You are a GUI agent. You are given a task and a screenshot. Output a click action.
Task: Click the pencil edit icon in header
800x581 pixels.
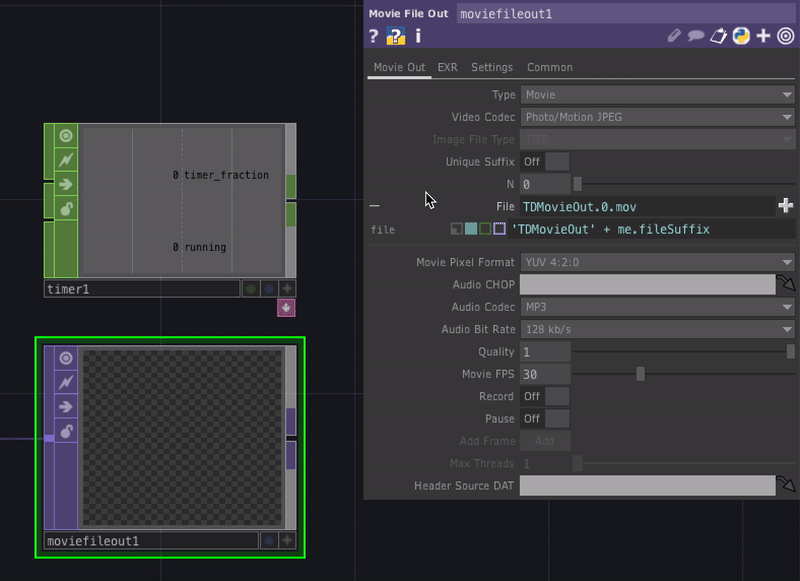tap(674, 36)
